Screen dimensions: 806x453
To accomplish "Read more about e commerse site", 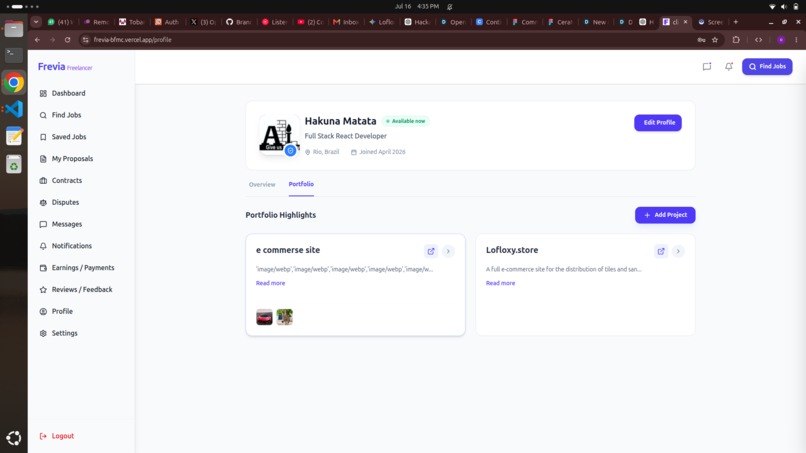I will (270, 283).
